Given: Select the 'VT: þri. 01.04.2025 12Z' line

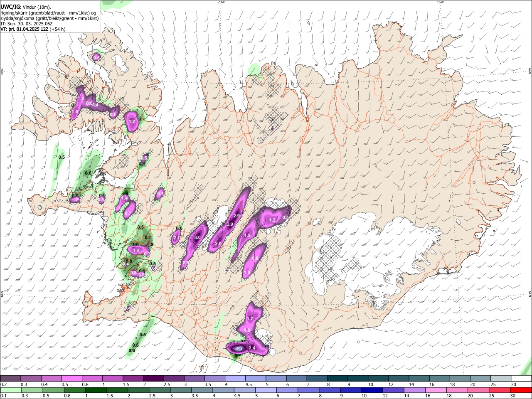Looking at the screenshot, I should (x=24, y=29).
